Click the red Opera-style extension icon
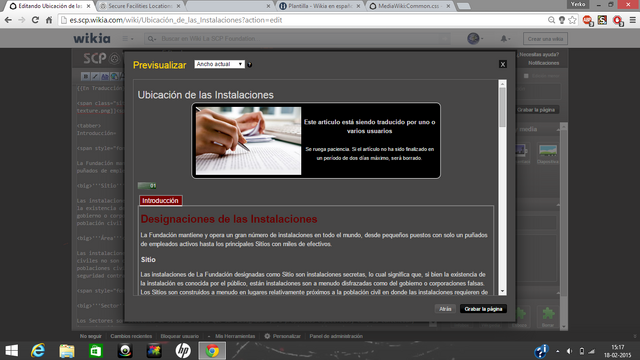The image size is (640, 360). coord(618,20)
